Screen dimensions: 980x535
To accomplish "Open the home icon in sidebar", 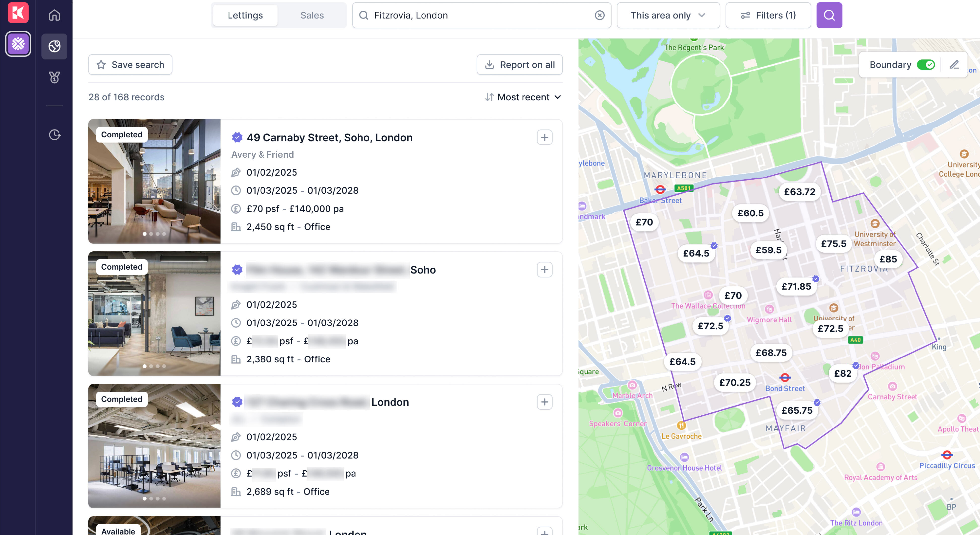I will (54, 15).
